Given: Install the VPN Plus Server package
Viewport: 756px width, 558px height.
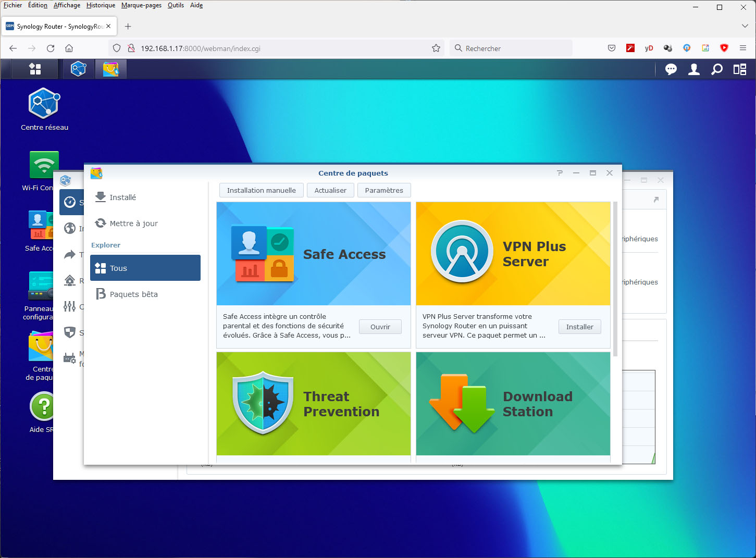Looking at the screenshot, I should [579, 327].
